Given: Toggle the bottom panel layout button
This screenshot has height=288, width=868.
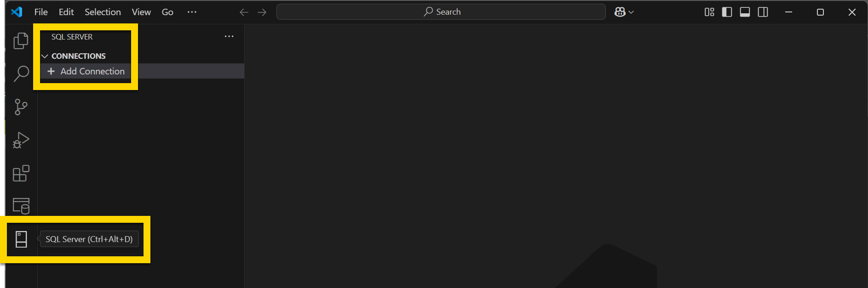Looking at the screenshot, I should tap(745, 12).
